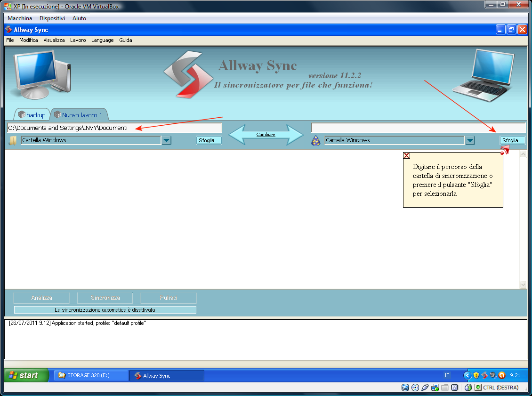Screen dimensions: 532x396
Task: Click the Allway Sync taskbar button
Action: 167,375
